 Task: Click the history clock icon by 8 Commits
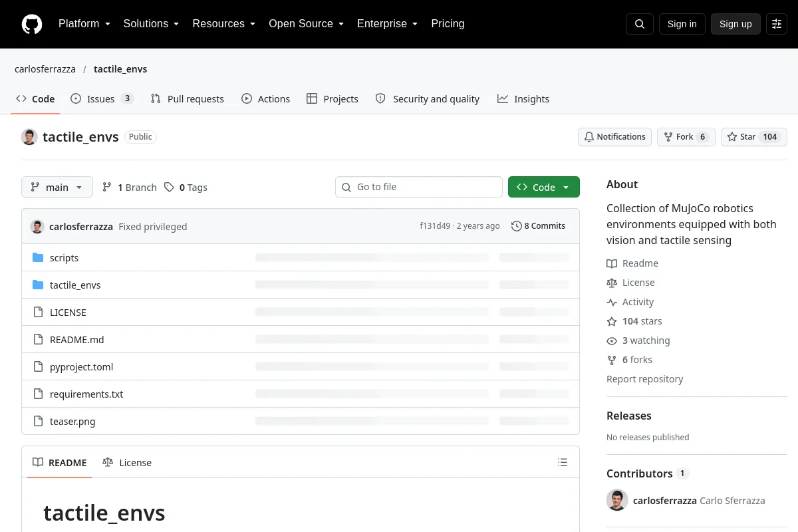coord(517,226)
